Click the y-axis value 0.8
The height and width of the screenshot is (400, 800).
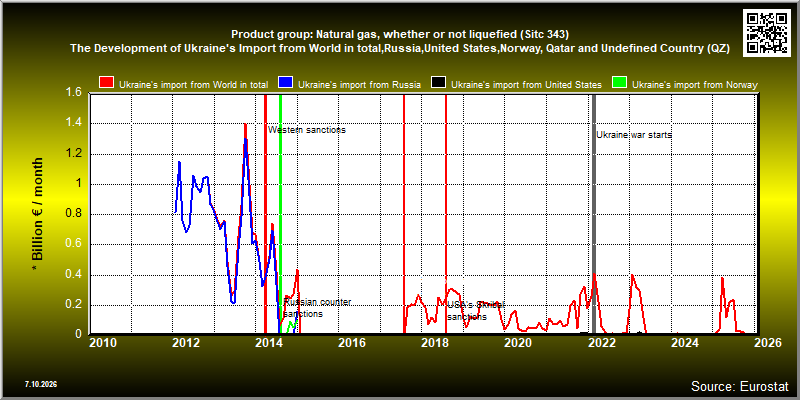point(74,214)
